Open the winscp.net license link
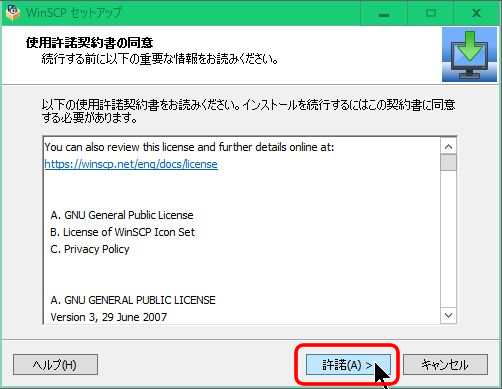The height and width of the screenshot is (389, 502). 131,164
